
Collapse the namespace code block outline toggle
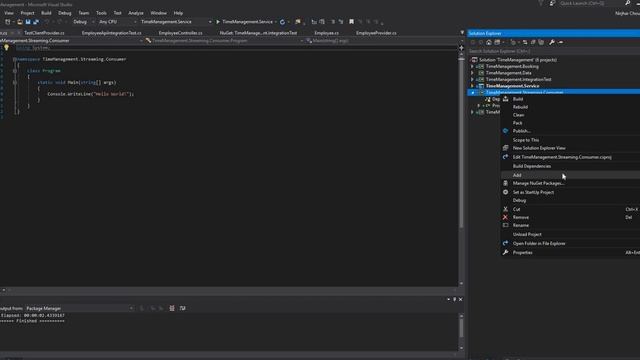coord(15,59)
